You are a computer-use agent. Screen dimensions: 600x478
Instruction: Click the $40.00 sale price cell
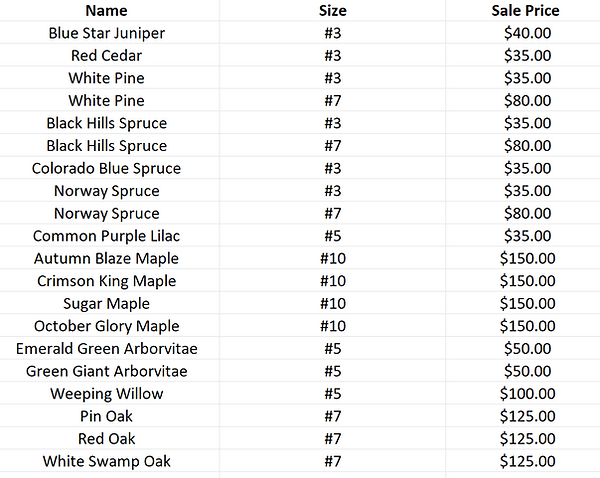point(525,33)
